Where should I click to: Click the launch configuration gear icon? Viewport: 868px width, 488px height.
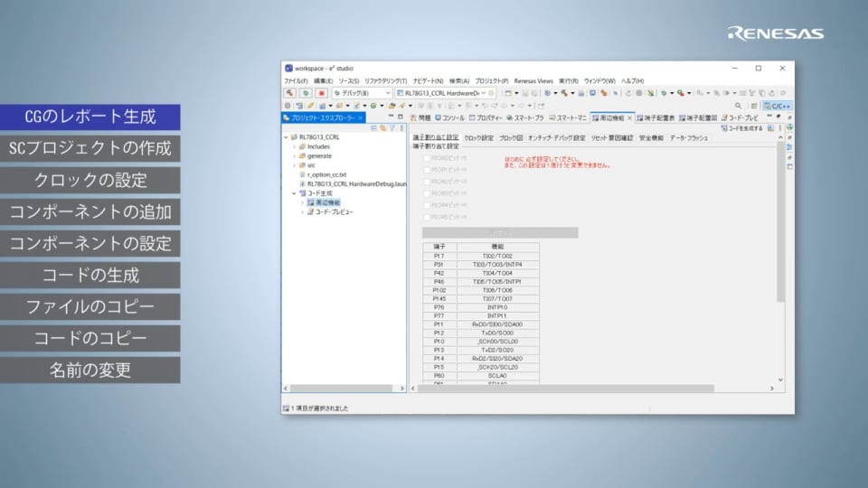[x=492, y=93]
